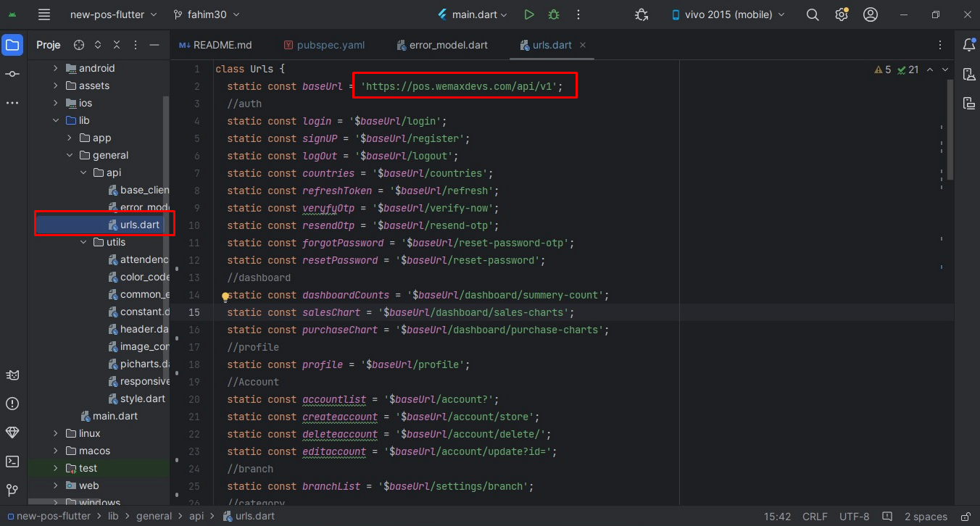The height and width of the screenshot is (526, 980).
Task: Show notifications via the bell icon
Action: point(969,45)
